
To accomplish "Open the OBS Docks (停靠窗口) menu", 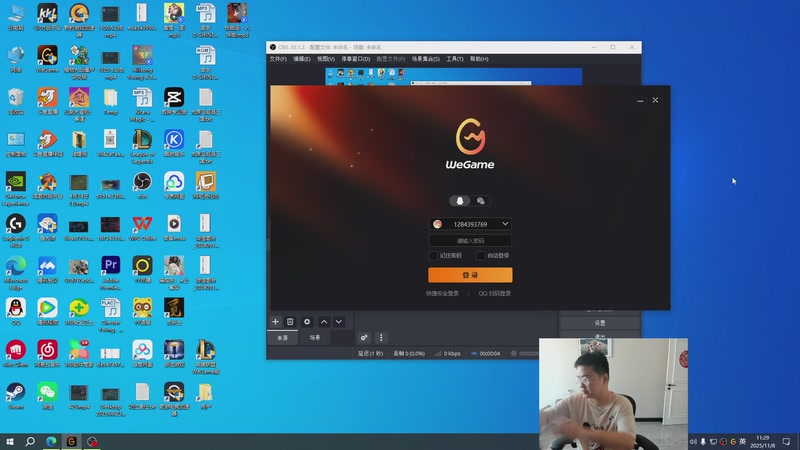I will [x=356, y=59].
